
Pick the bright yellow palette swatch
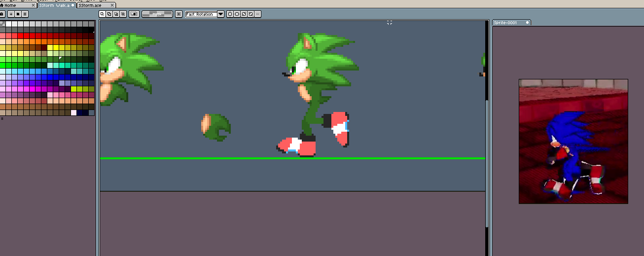pos(56,48)
